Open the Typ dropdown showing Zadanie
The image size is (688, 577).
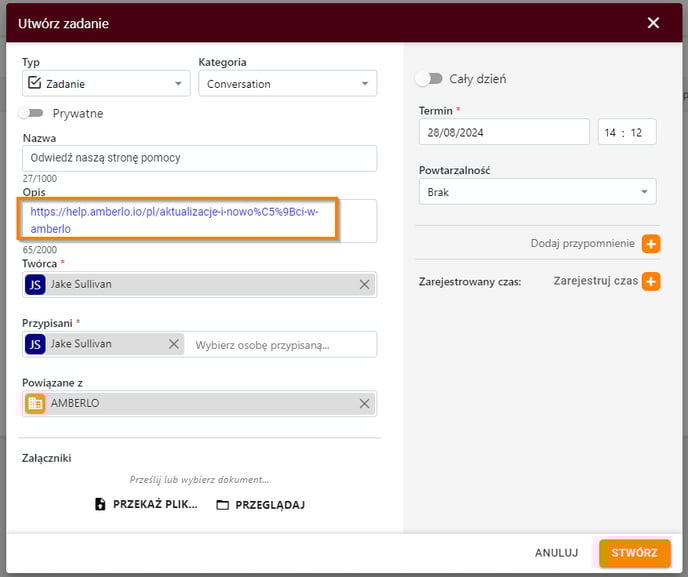[x=106, y=83]
